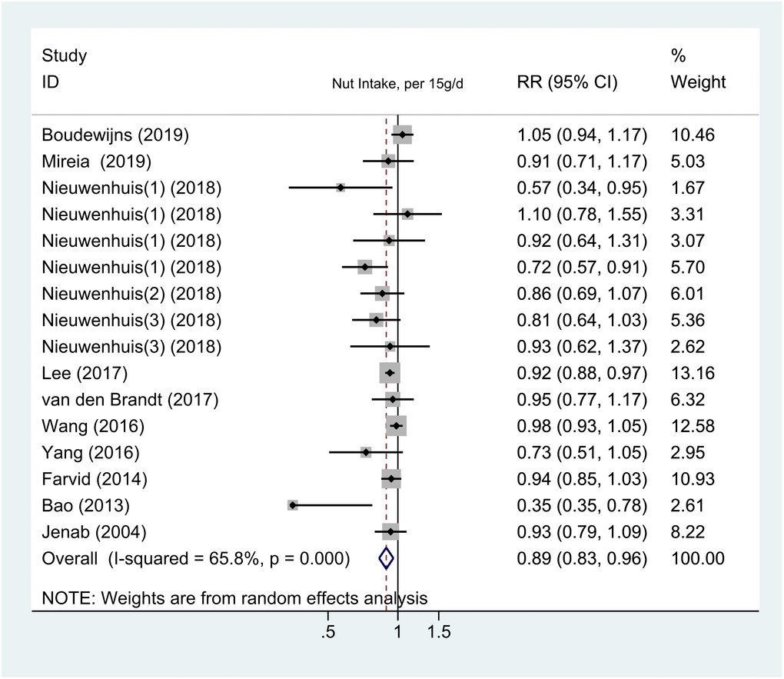Click the RR (95% CI) column header
This screenshot has height=679, width=784.
(567, 82)
